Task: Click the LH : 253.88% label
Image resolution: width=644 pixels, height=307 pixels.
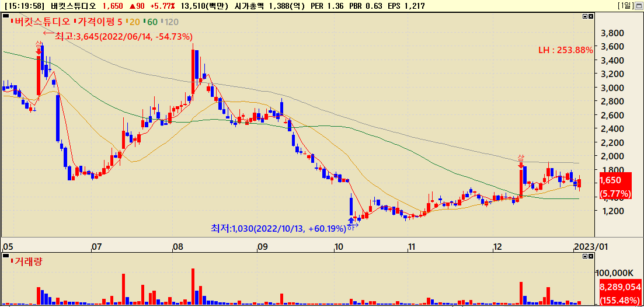Action: pyautogui.click(x=566, y=50)
